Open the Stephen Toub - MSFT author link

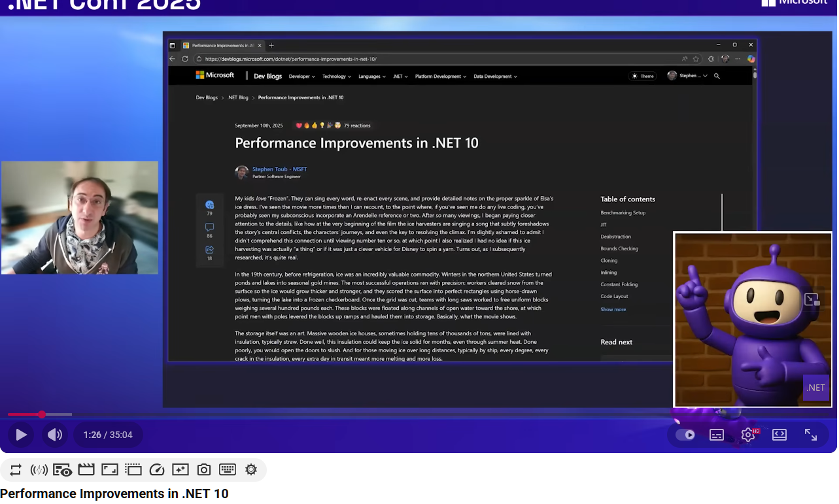pyautogui.click(x=280, y=169)
